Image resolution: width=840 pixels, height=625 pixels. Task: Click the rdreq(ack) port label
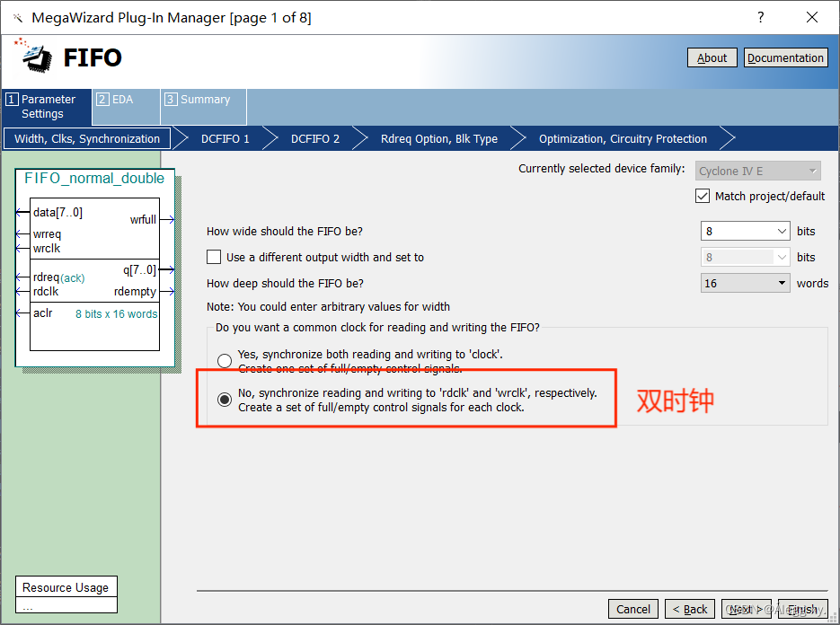click(x=59, y=277)
